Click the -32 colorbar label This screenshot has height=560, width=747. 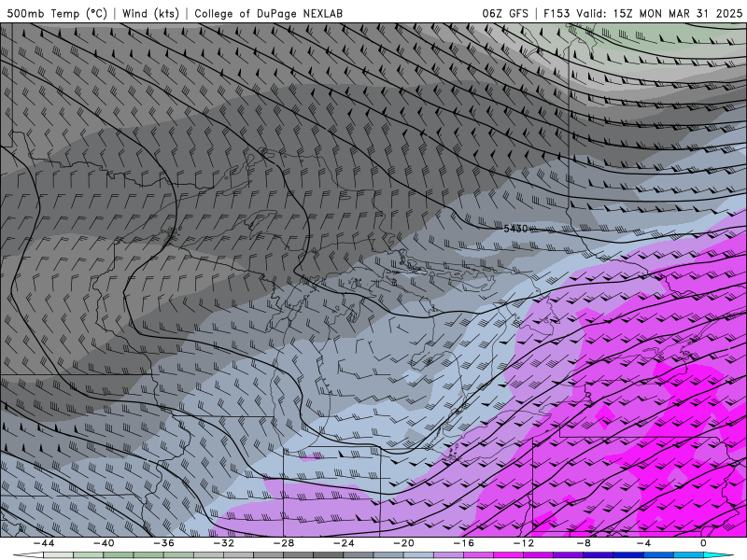point(223,543)
